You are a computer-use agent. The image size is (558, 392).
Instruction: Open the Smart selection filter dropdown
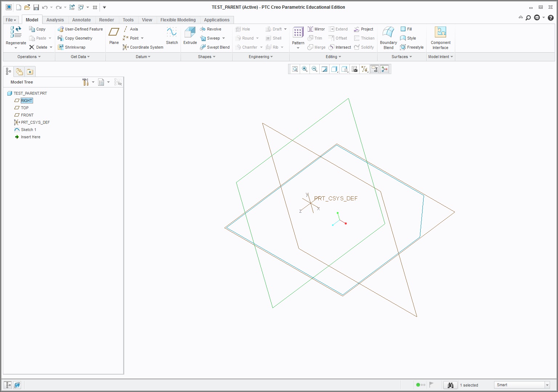(547, 385)
